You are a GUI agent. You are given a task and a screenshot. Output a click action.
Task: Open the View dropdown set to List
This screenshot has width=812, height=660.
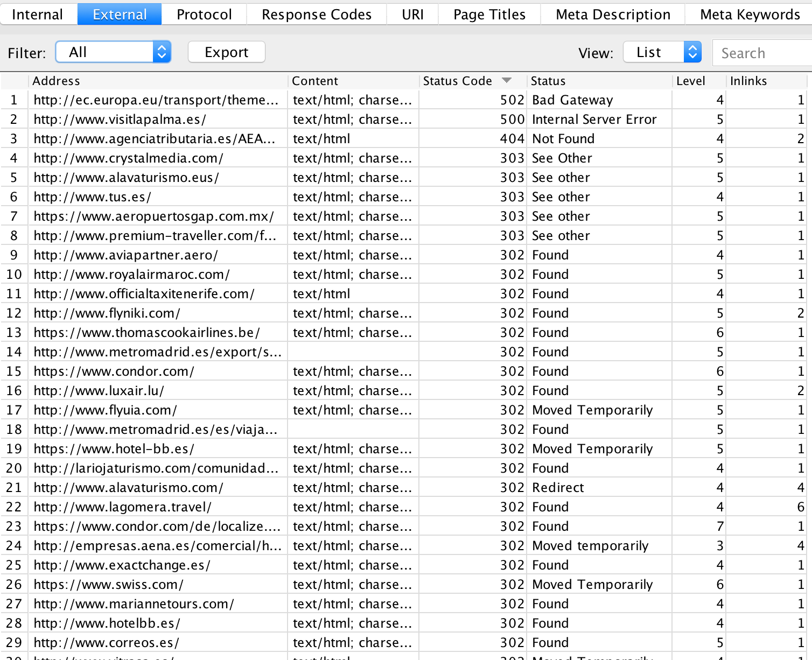[662, 52]
